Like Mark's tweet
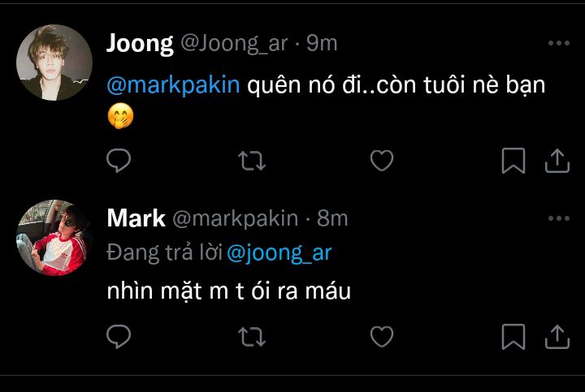 click(x=382, y=335)
